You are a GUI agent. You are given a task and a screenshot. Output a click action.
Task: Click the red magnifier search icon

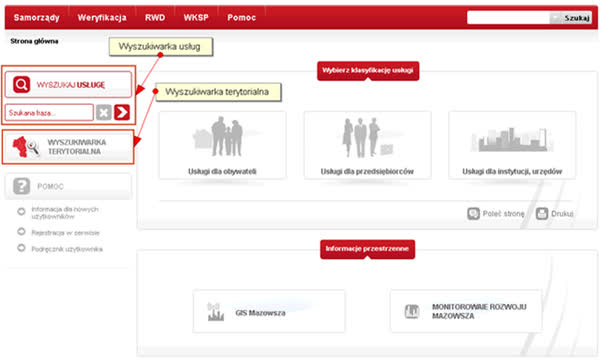[22, 84]
